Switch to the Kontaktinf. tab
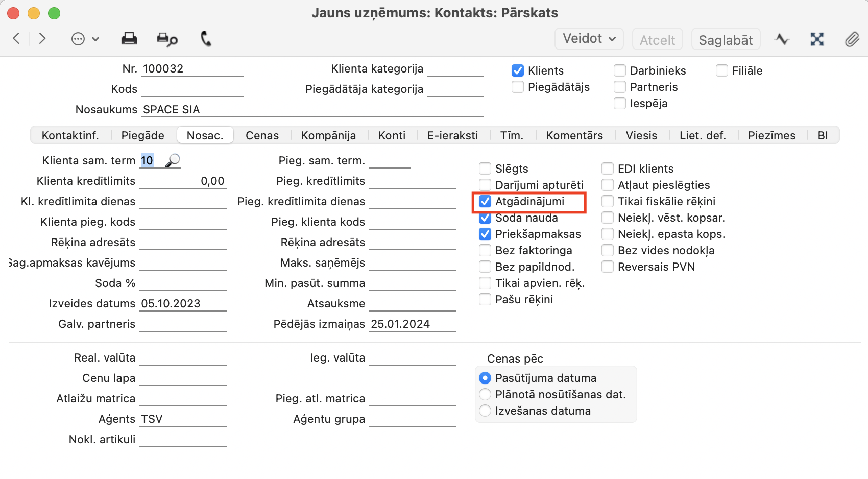This screenshot has width=868, height=479. tap(70, 135)
